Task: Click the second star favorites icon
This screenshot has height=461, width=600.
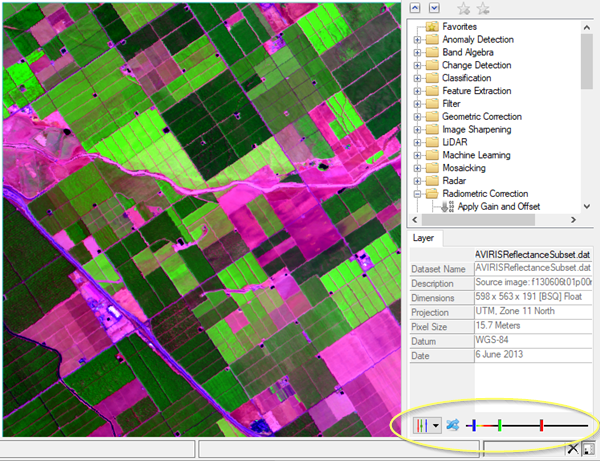Action: point(483,9)
